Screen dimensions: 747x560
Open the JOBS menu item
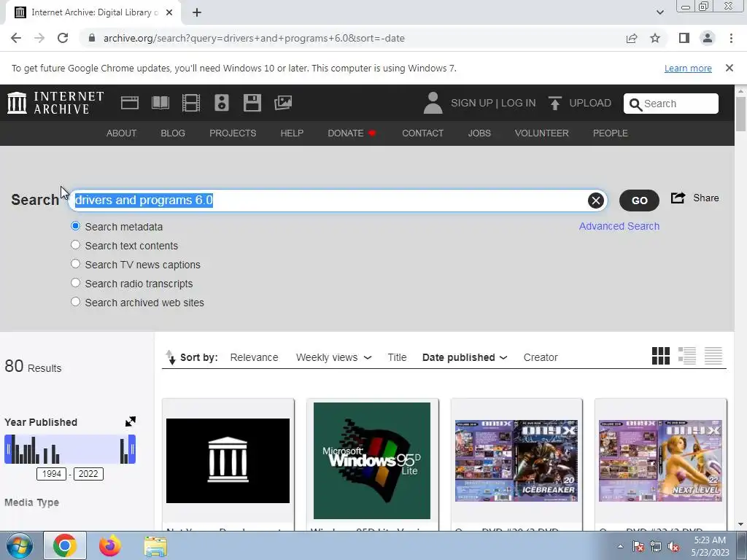tap(479, 133)
